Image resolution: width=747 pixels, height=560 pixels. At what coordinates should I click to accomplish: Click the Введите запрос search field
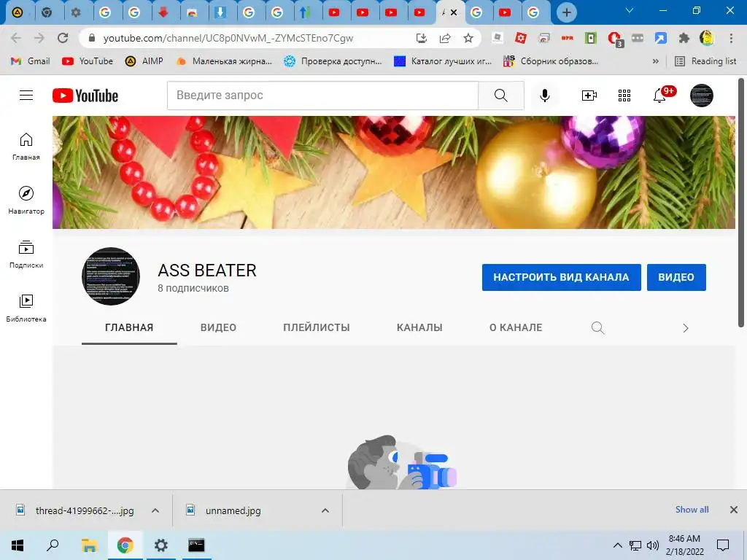322,96
